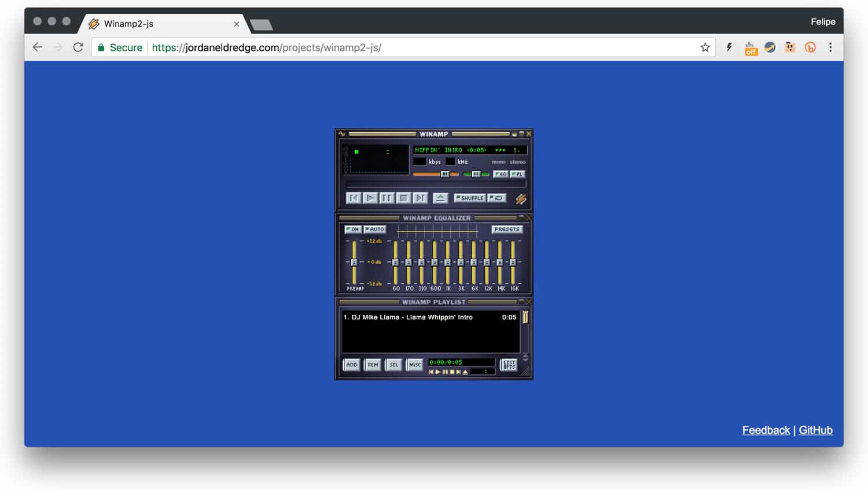Open the MISC menu in the playlist
This screenshot has height=489, width=868.
point(415,365)
